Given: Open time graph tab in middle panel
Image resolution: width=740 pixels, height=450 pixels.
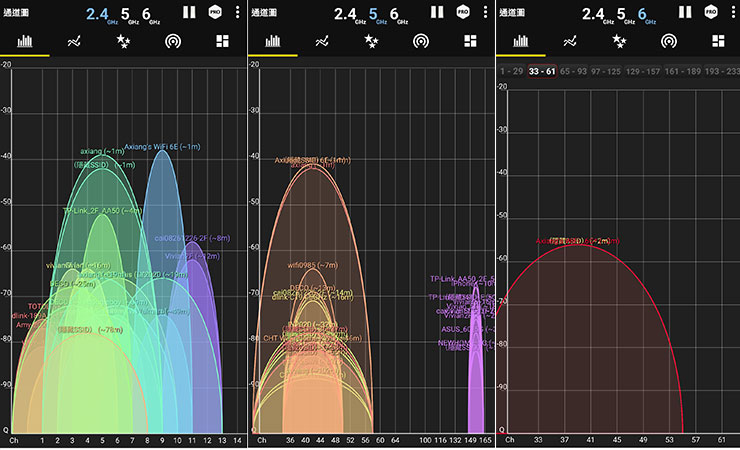Looking at the screenshot, I should coord(322,42).
